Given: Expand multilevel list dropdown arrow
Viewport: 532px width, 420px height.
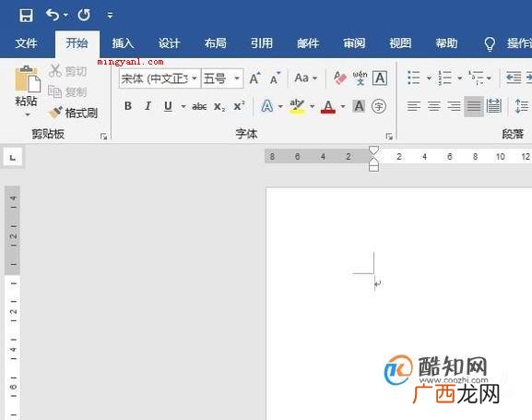Looking at the screenshot, I should pos(489,78).
